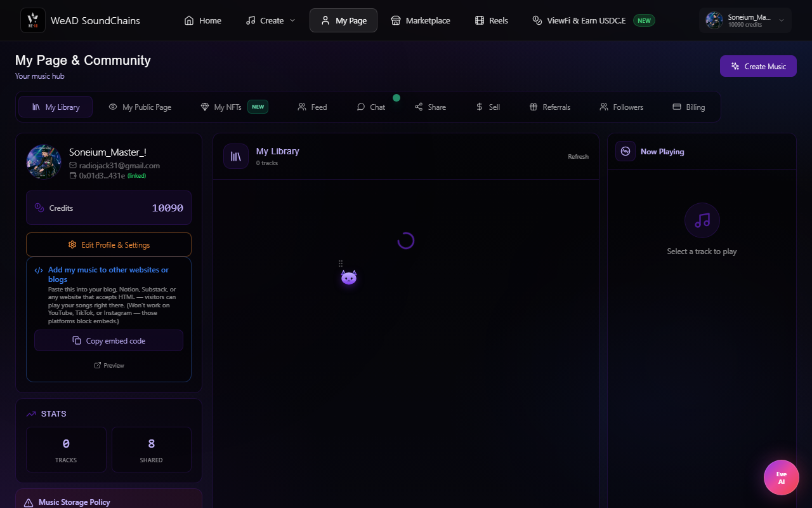Click the Home house icon
The image size is (812, 508).
[189, 20]
